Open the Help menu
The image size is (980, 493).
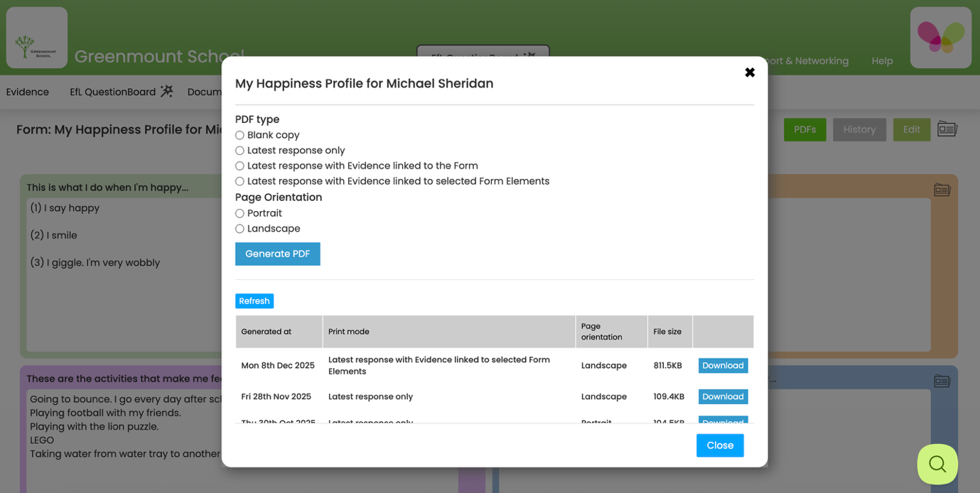882,60
